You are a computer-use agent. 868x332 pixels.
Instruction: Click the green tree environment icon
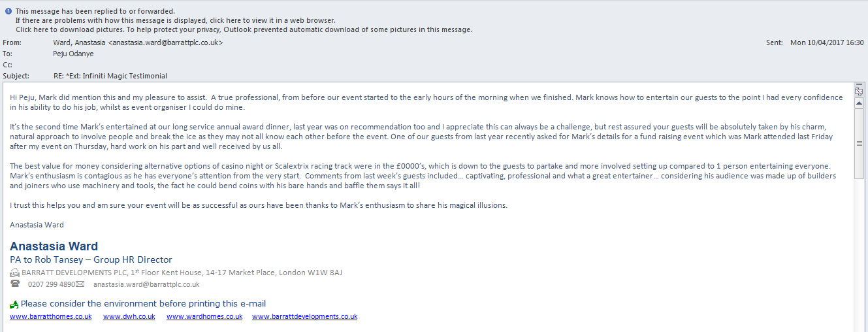coord(15,304)
